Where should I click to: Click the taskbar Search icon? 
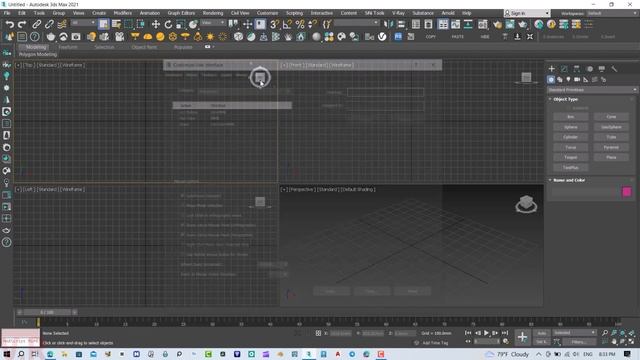(x=21, y=354)
